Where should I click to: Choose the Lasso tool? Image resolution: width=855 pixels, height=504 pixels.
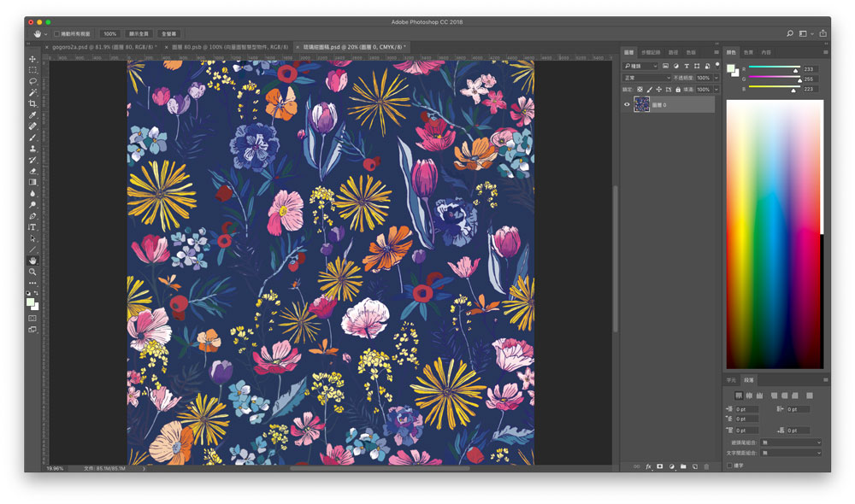point(32,81)
